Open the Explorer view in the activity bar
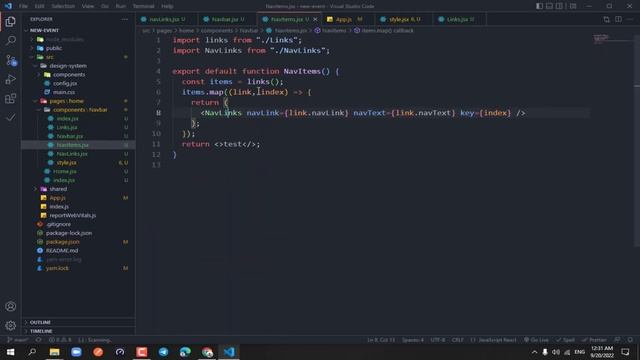Screen dimensions: 640x360 (11, 21)
